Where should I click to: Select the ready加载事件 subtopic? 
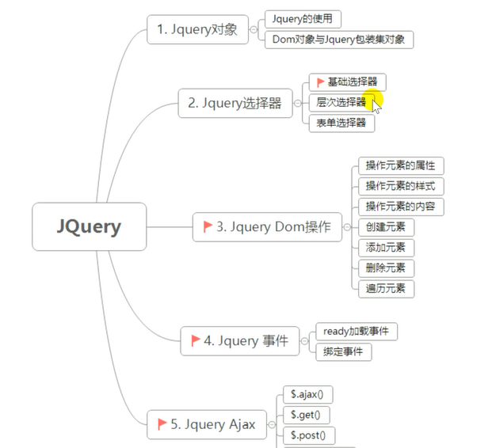(357, 332)
